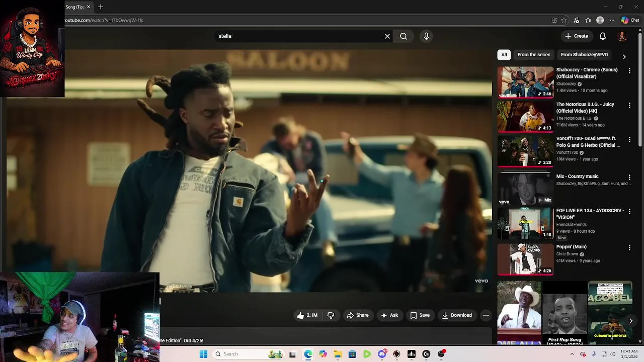Click the Create button
644x362 pixels.
coord(576,36)
